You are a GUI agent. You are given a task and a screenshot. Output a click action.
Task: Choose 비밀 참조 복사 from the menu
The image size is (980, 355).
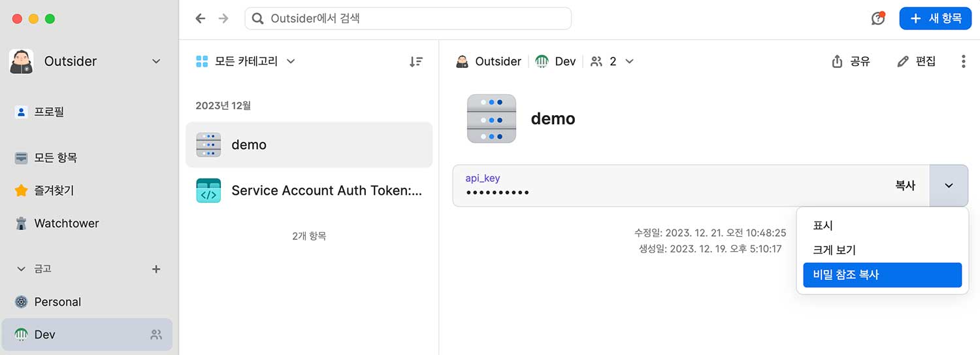[883, 275]
